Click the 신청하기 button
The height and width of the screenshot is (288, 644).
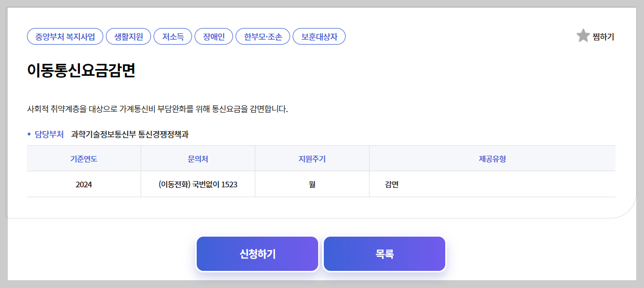click(x=257, y=254)
